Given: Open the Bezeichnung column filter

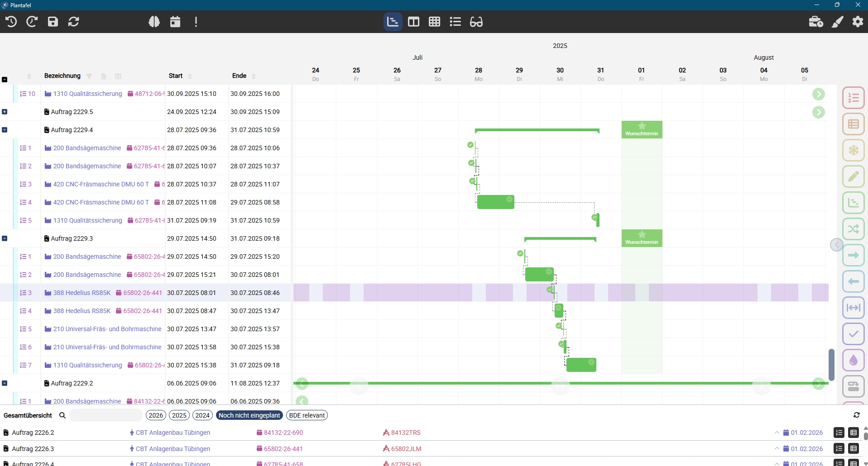Looking at the screenshot, I should (89, 76).
